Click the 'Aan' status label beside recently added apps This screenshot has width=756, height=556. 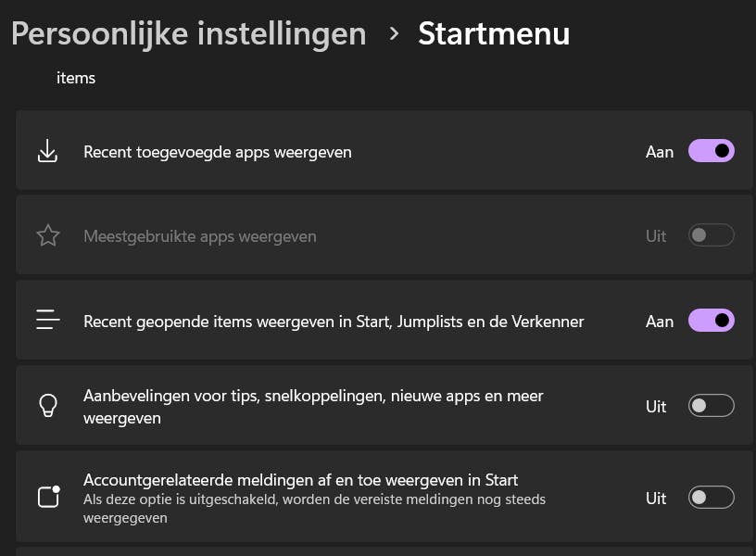point(659,152)
